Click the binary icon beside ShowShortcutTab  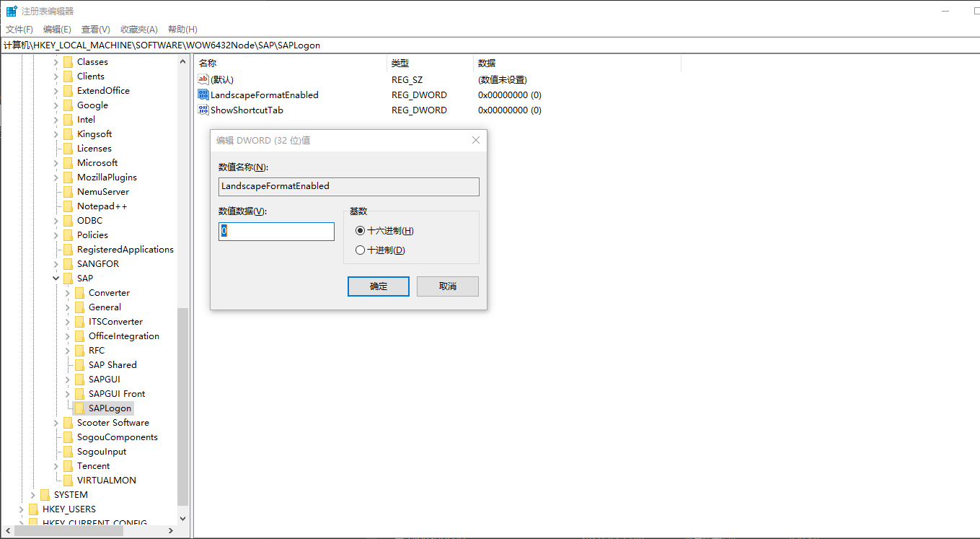pos(203,110)
